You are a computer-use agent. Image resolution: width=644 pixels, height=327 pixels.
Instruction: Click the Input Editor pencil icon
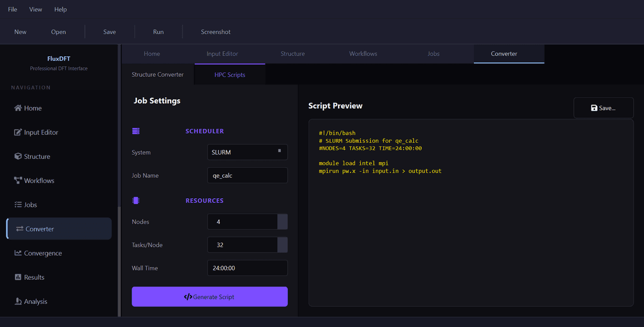pos(18,132)
